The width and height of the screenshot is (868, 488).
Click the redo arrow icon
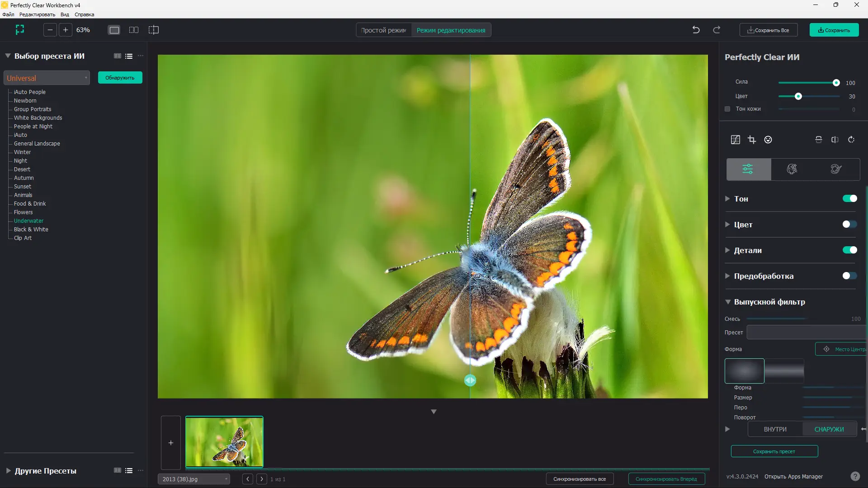click(717, 30)
